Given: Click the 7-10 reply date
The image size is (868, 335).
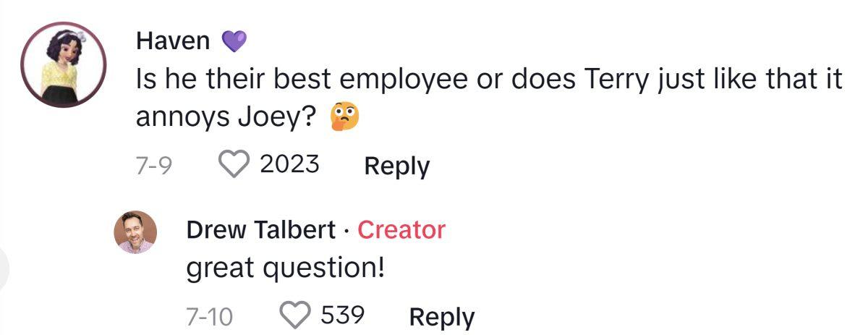Looking at the screenshot, I should coord(208,316).
